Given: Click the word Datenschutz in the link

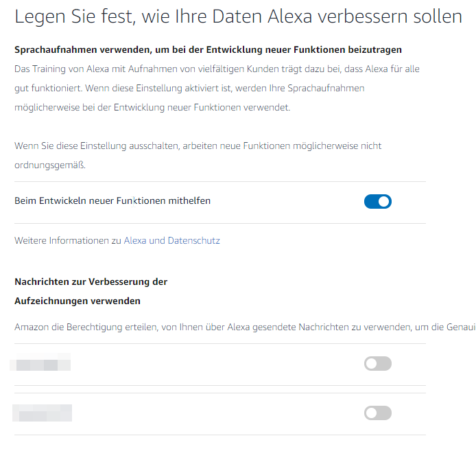Looking at the screenshot, I should tap(193, 240).
